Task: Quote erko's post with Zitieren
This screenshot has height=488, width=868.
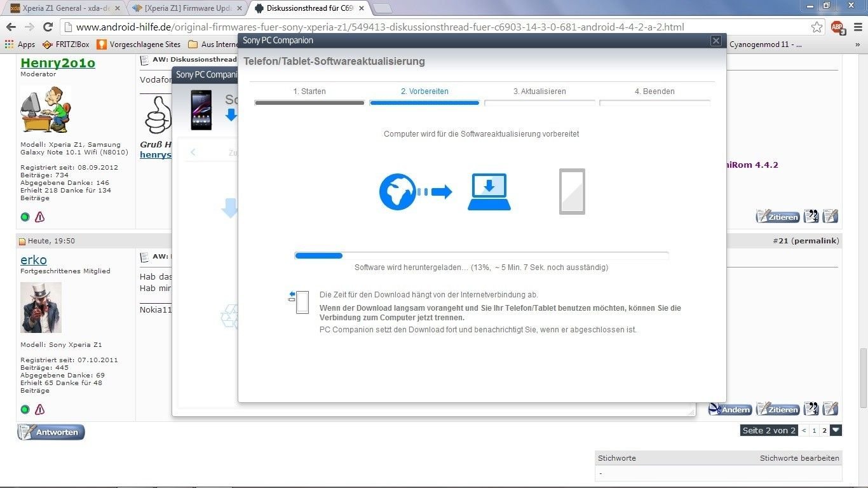Action: [778, 409]
